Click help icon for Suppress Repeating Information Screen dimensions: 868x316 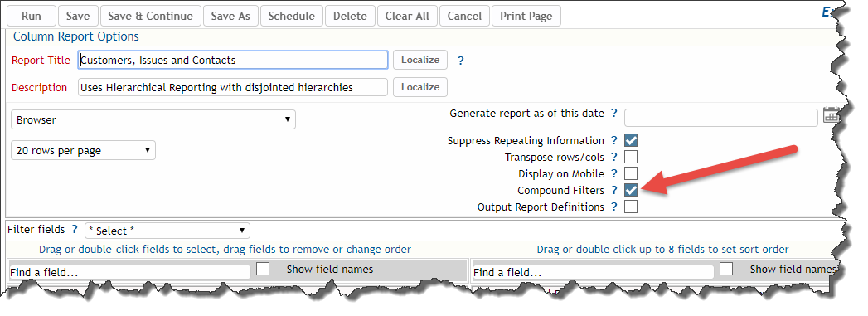click(x=613, y=140)
